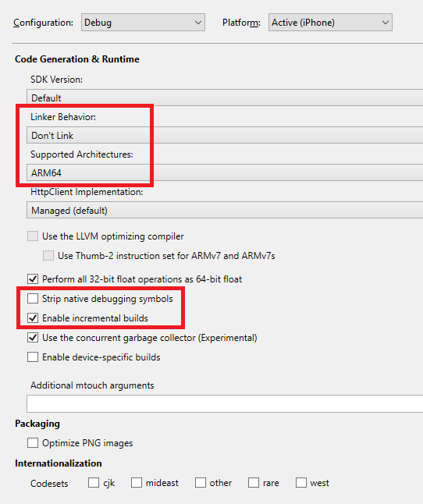The width and height of the screenshot is (423, 504).
Task: Check the mideast codeset box
Action: pyautogui.click(x=137, y=483)
